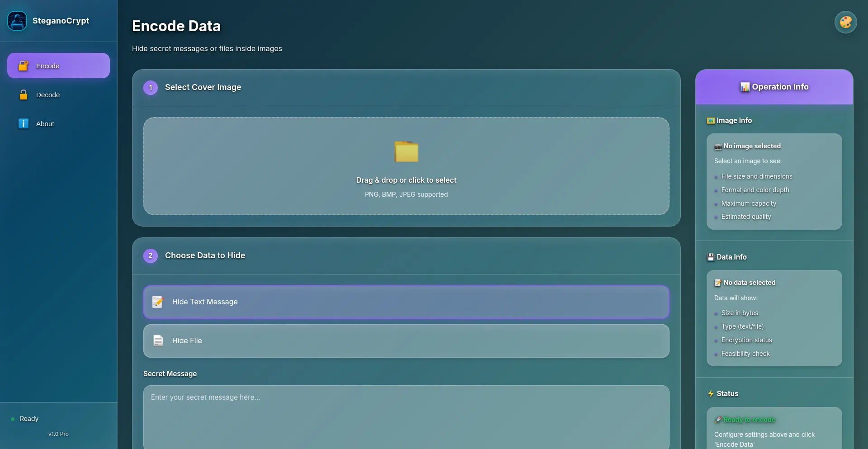Click the About info icon

(x=24, y=124)
